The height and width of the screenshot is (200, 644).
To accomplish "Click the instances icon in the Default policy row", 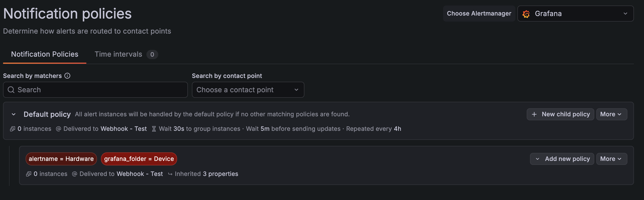I will 12,129.
